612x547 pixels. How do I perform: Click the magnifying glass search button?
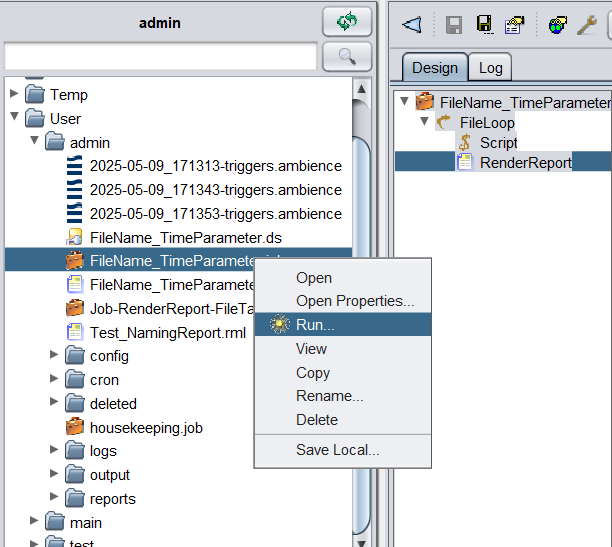[347, 56]
